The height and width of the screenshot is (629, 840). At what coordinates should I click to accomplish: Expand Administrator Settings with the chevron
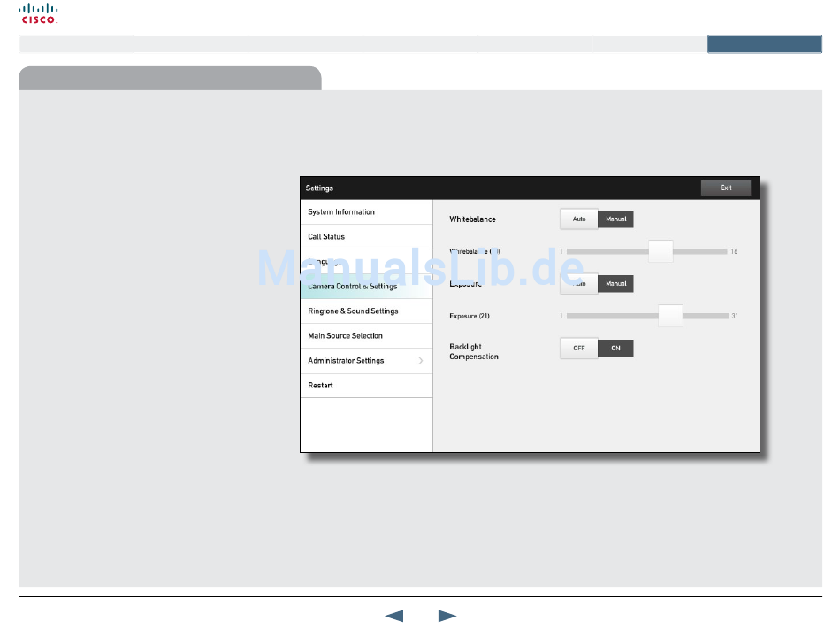pos(420,361)
